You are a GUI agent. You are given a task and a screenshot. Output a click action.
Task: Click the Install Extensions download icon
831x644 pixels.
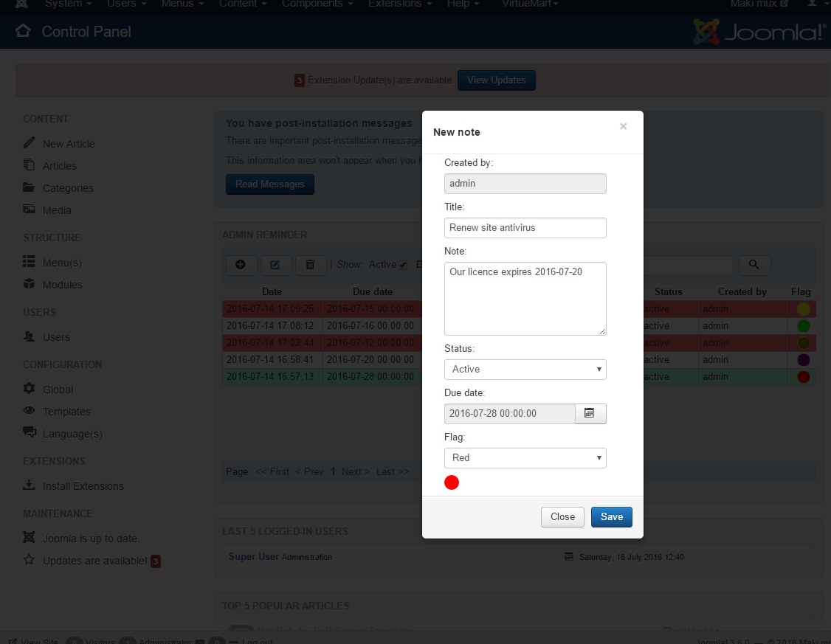click(x=29, y=485)
